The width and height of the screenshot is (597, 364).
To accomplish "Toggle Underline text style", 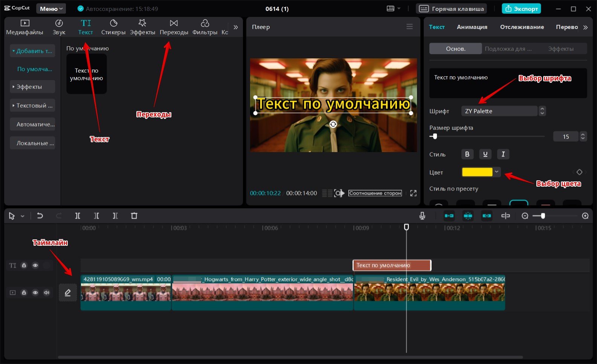I will pyautogui.click(x=485, y=154).
